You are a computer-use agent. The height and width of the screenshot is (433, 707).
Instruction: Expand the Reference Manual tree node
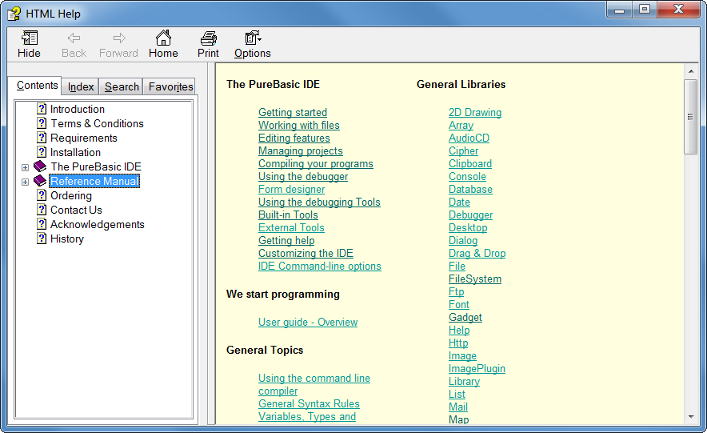tap(25, 182)
